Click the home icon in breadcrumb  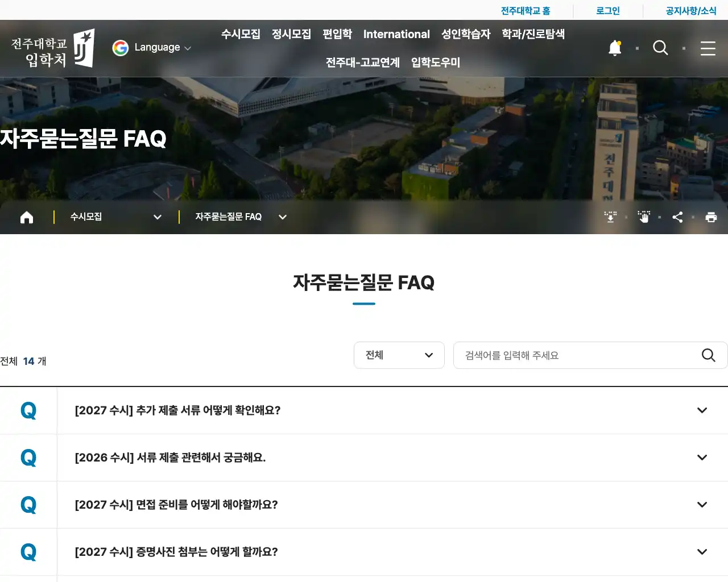click(27, 217)
